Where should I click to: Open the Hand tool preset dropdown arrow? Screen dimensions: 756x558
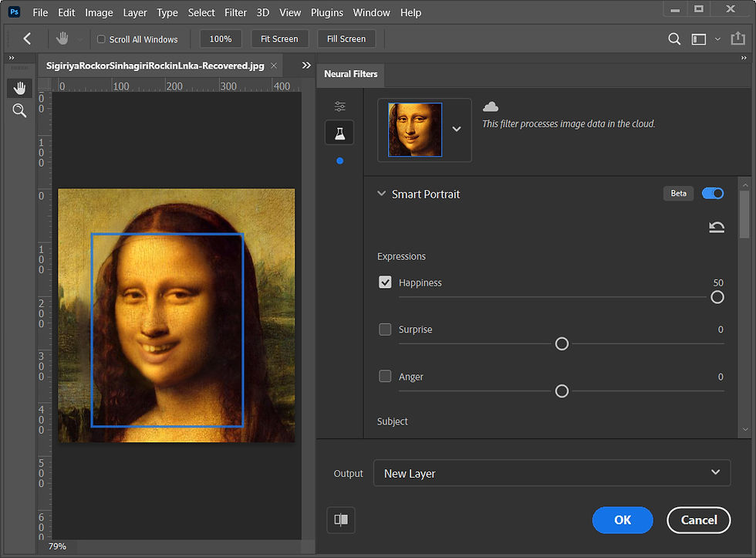[x=80, y=39]
